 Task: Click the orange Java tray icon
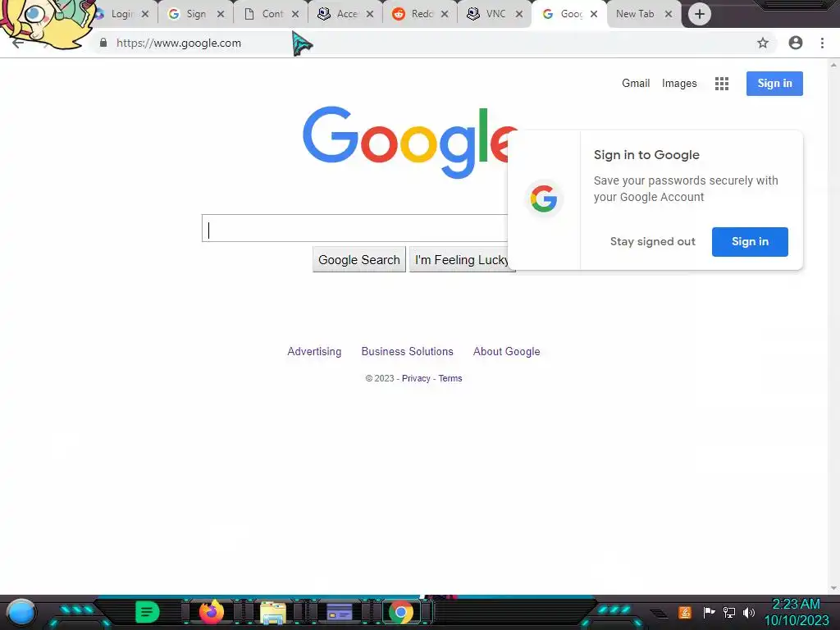click(x=685, y=612)
